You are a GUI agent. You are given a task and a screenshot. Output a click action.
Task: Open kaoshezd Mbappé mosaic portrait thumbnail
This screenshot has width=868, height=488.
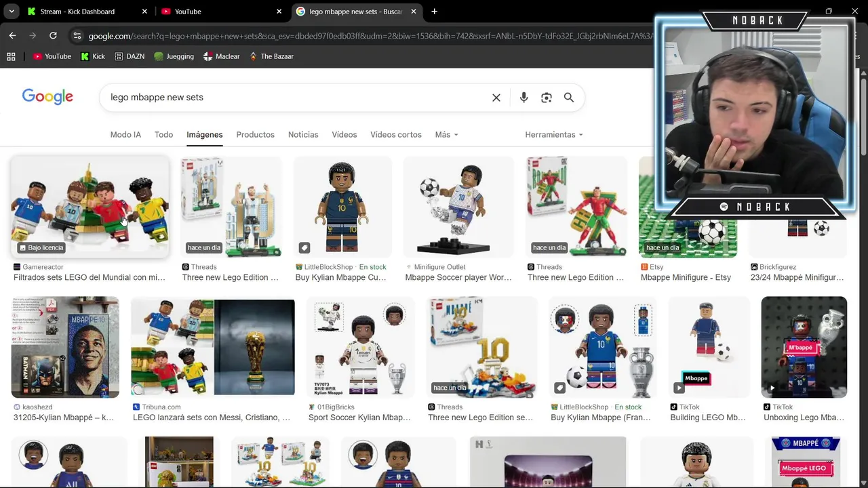pyautogui.click(x=65, y=347)
